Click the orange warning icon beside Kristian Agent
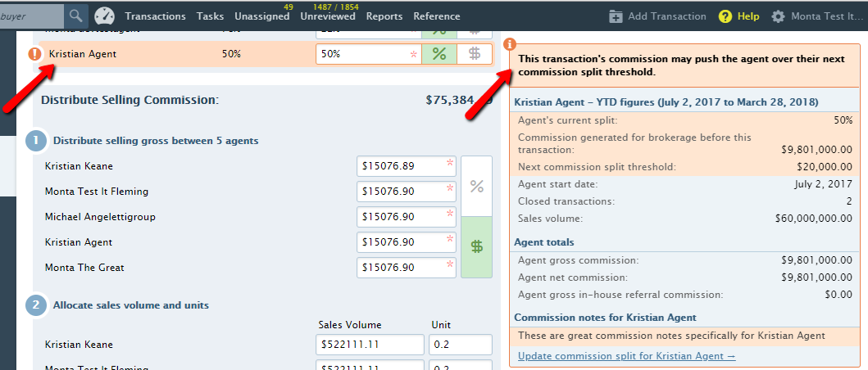This screenshot has height=370, width=868. point(35,54)
